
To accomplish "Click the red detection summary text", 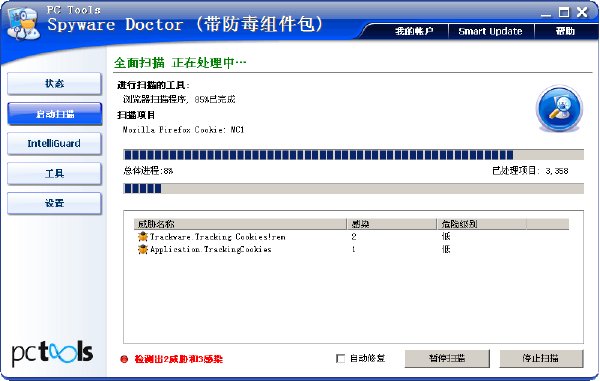I will tap(178, 359).
